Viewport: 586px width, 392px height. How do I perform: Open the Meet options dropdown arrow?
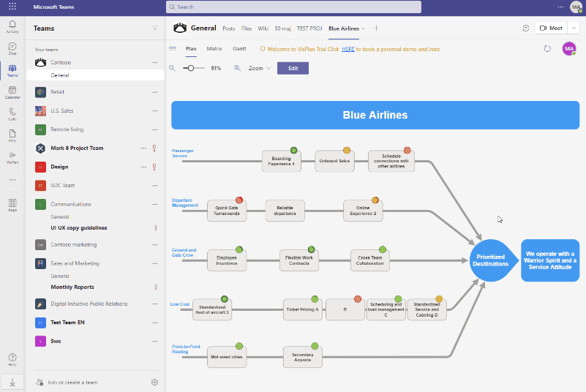pos(574,28)
